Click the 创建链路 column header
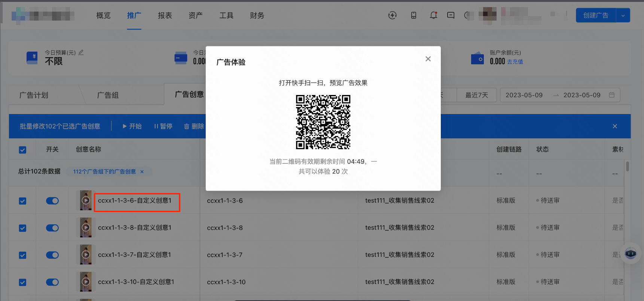Viewport: 644px width, 301px height. pos(509,149)
